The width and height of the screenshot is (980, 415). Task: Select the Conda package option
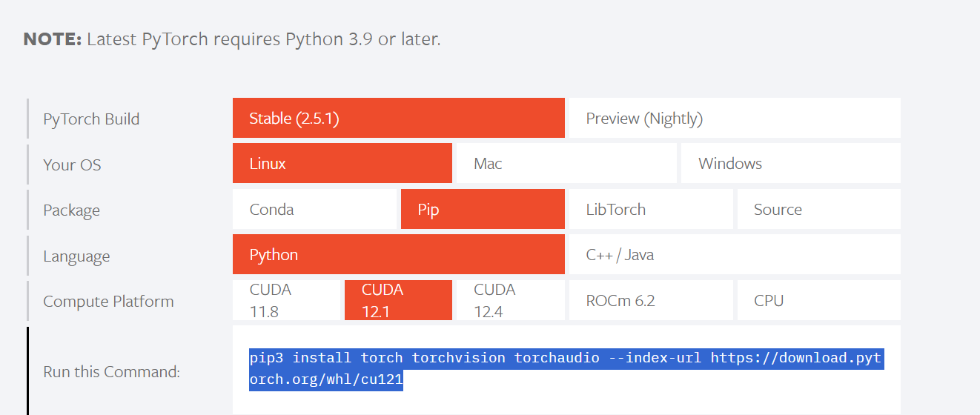tap(314, 210)
